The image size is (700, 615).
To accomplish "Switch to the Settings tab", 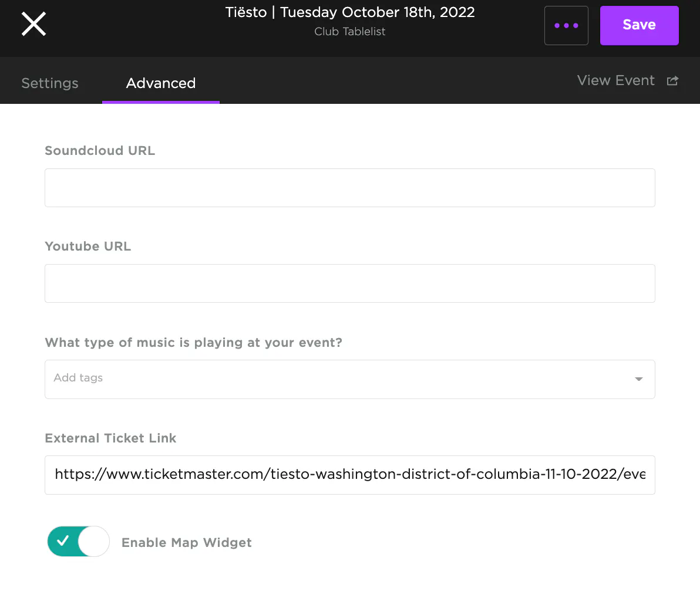I will click(50, 83).
